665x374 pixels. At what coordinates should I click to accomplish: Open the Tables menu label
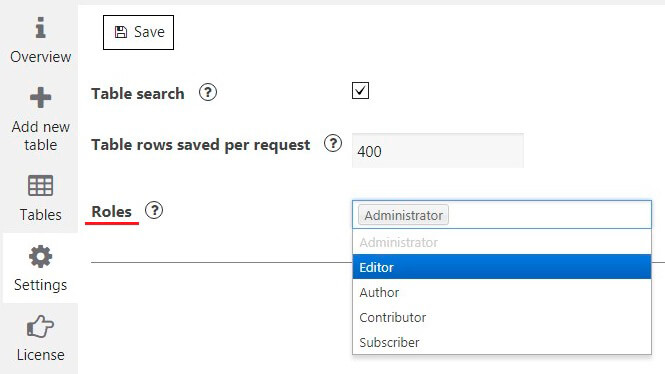coord(41,215)
